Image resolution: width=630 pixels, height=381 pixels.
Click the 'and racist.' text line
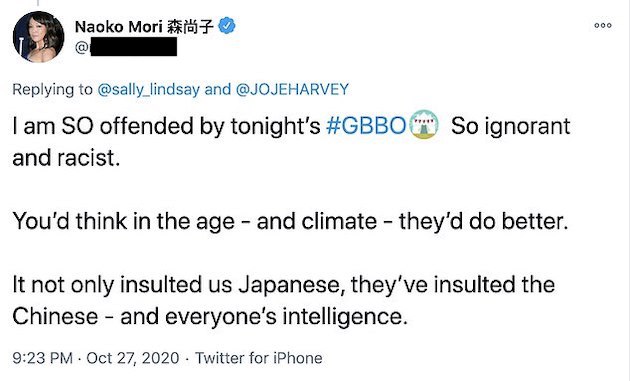click(x=66, y=158)
